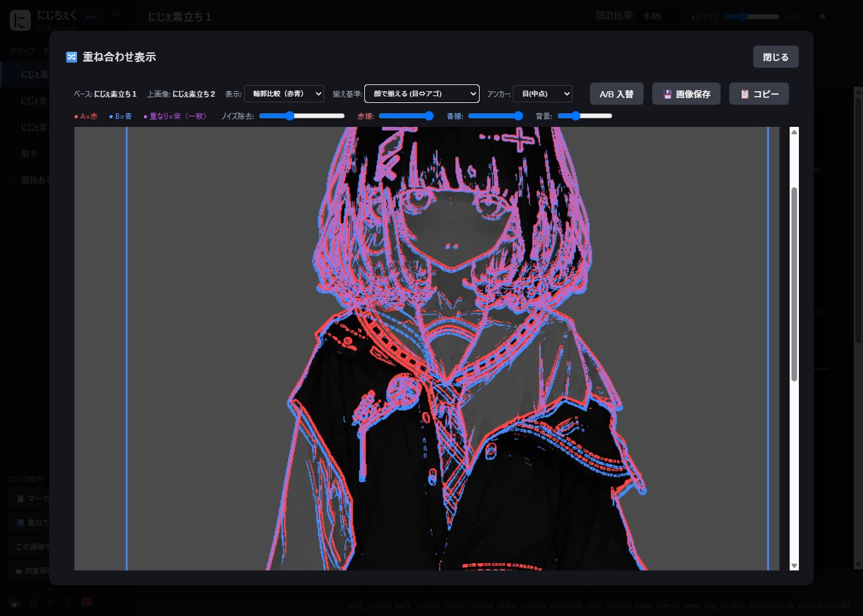
Task: Click the 青線 slider
Action: (496, 116)
